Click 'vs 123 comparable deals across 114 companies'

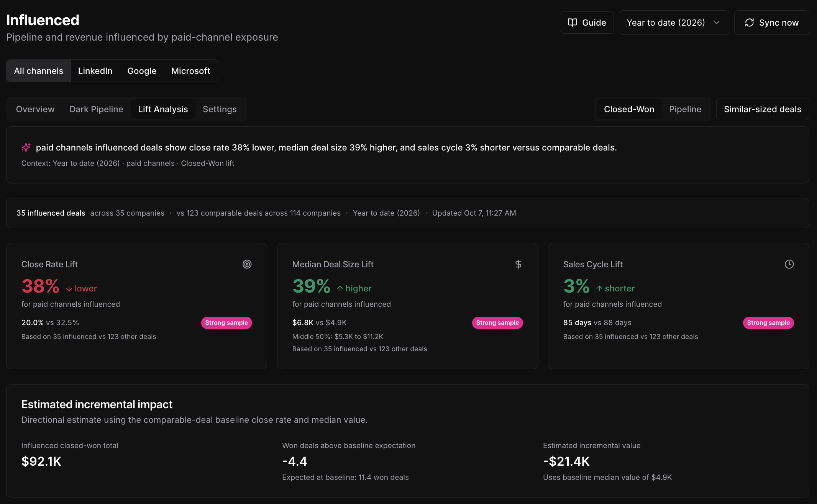[x=258, y=213]
